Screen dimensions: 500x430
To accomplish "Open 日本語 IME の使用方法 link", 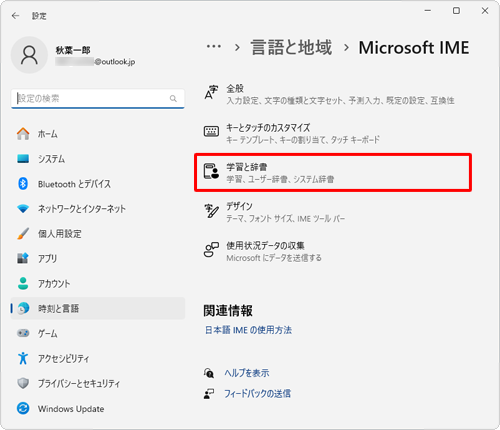I will [x=248, y=330].
